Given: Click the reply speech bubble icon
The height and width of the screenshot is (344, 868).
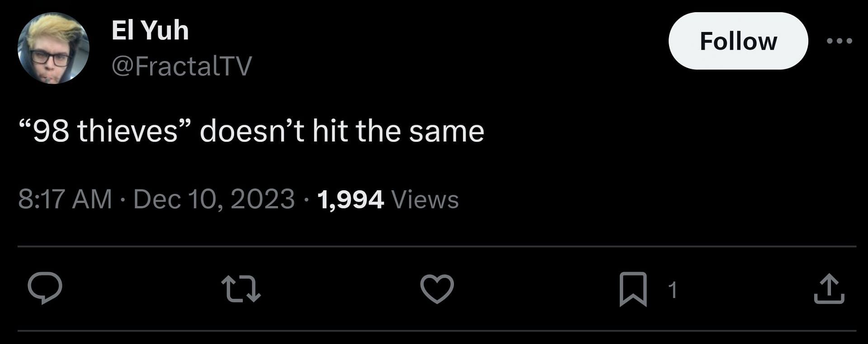Looking at the screenshot, I should tap(45, 288).
